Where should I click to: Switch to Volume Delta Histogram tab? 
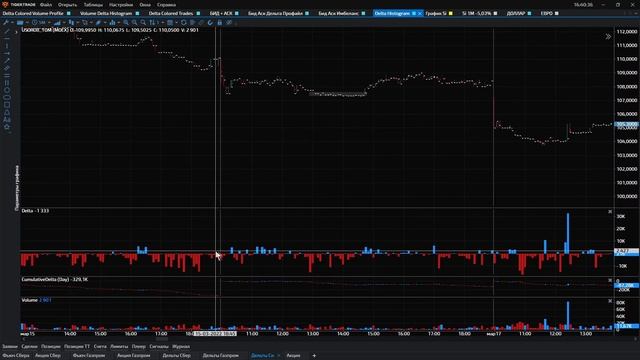click(x=106, y=13)
